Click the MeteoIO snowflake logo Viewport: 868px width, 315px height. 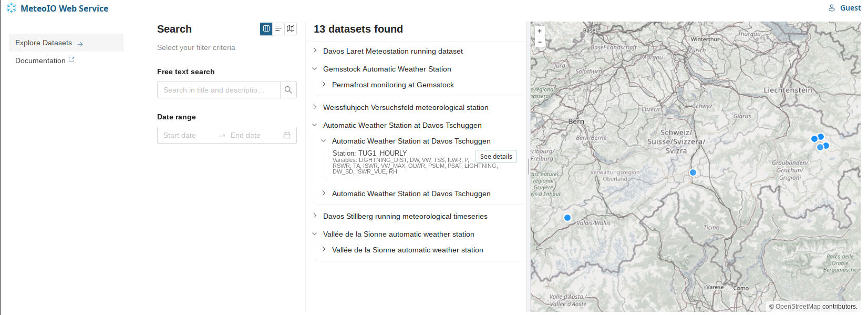(x=11, y=8)
